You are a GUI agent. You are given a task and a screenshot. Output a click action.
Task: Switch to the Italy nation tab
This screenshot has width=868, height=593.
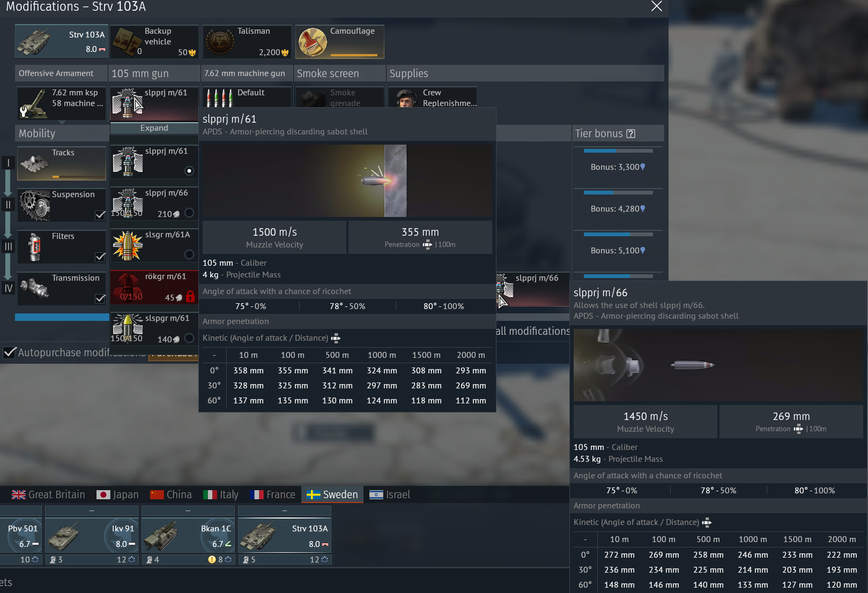point(221,494)
